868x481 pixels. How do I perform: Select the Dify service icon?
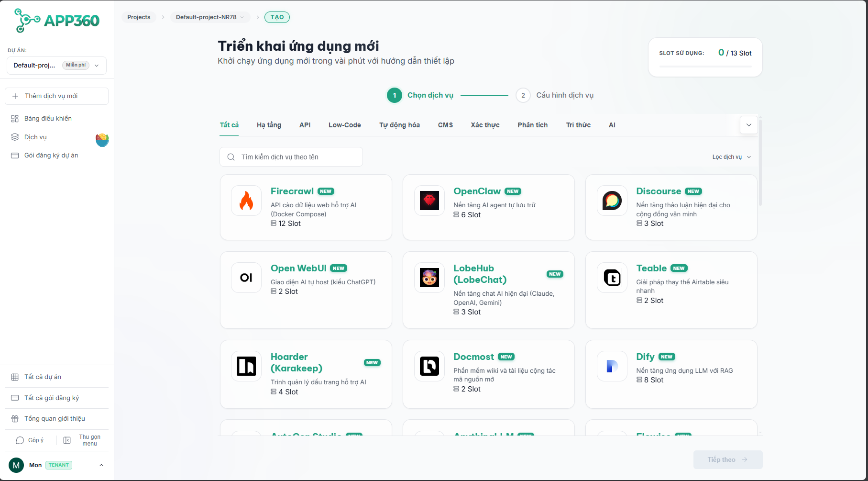[x=612, y=366]
